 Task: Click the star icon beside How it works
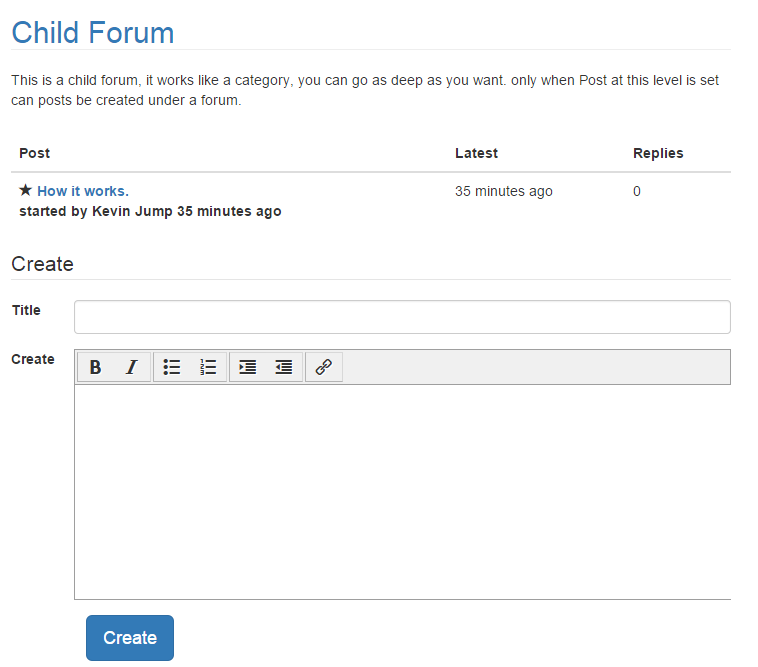coord(26,190)
